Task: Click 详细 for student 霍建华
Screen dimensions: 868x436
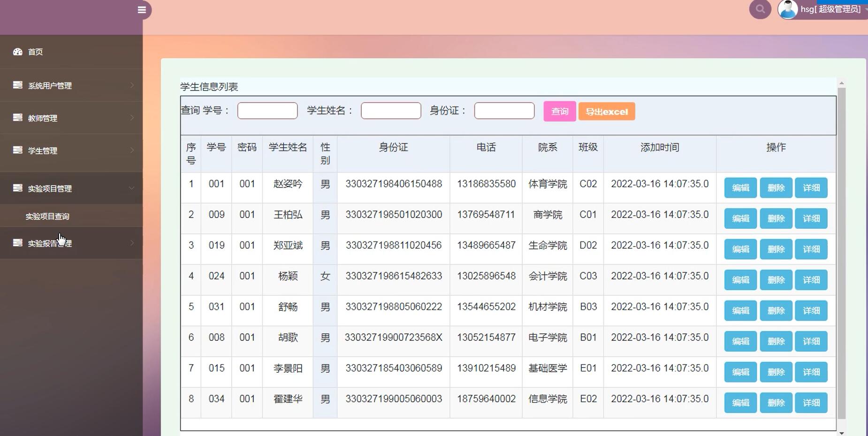Action: click(x=811, y=403)
